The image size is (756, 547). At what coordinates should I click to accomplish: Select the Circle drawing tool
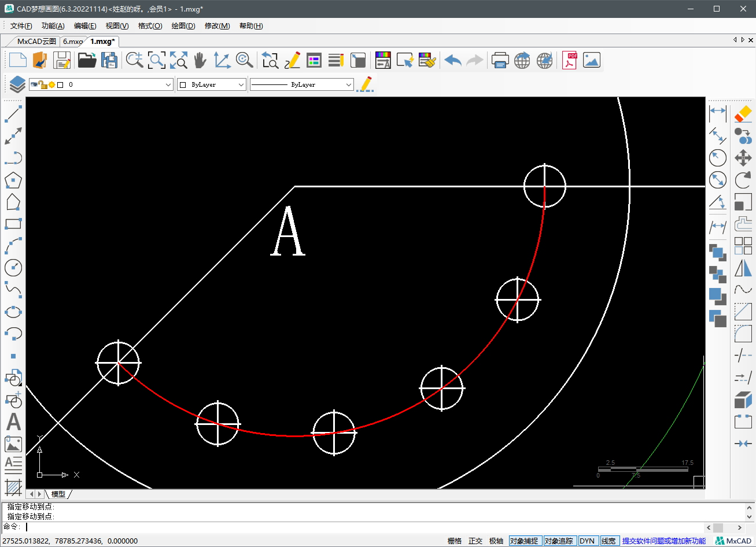(x=13, y=267)
